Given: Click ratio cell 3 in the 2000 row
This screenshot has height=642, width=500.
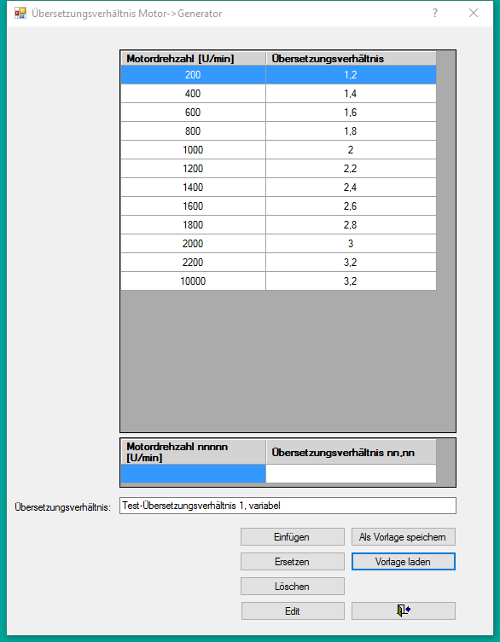Looking at the screenshot, I should click(x=351, y=244).
